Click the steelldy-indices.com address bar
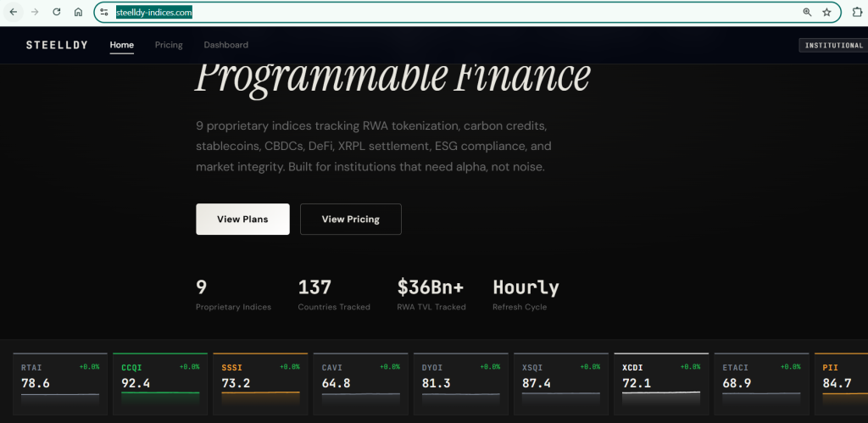This screenshot has height=423, width=868. click(x=468, y=12)
